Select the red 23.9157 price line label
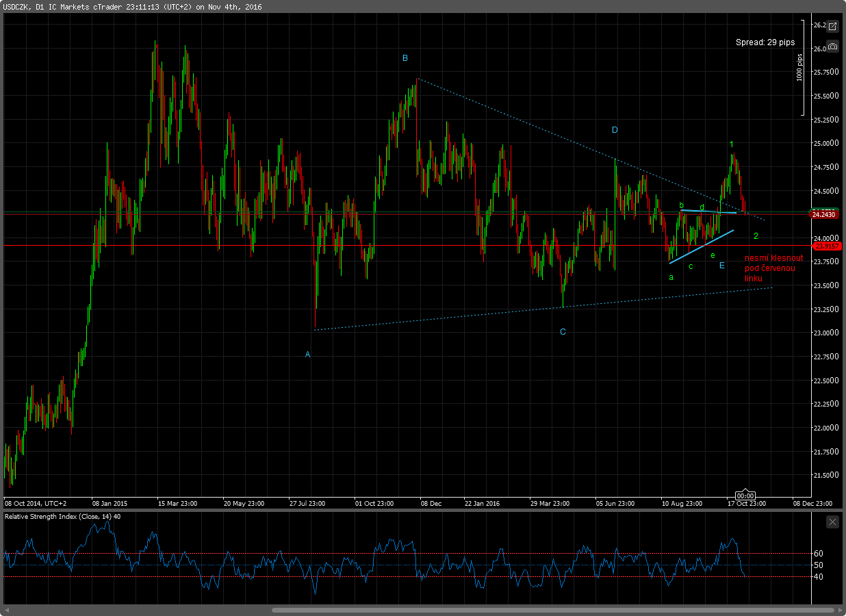The height and width of the screenshot is (616, 846). coord(824,246)
